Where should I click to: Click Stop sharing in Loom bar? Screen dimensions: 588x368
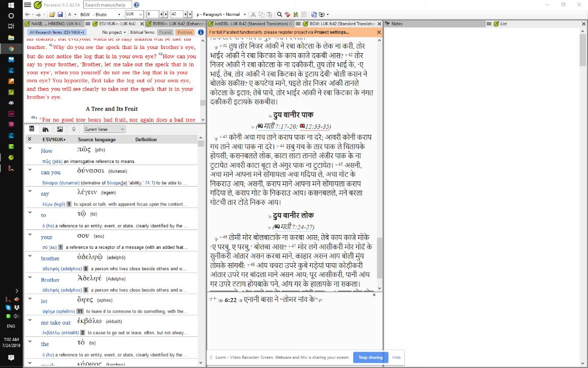(370, 357)
